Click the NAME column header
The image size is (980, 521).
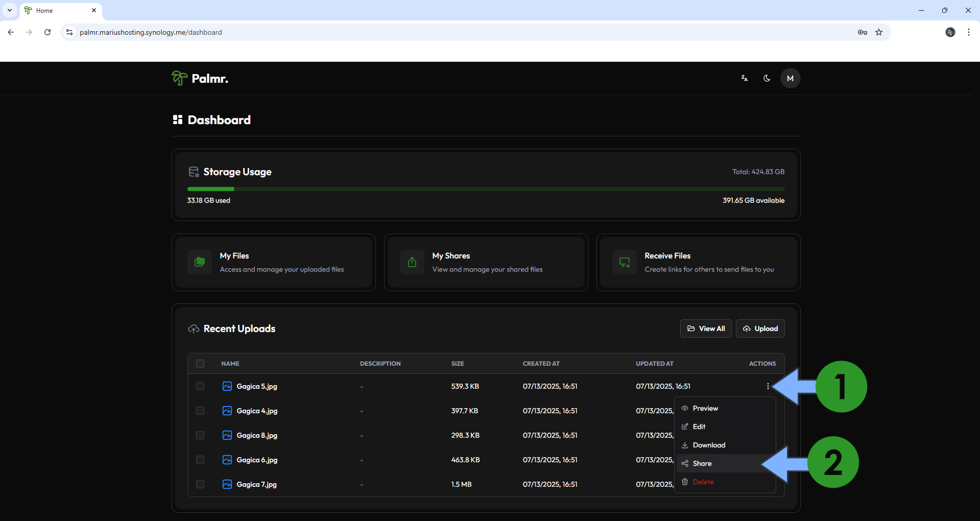tap(230, 364)
